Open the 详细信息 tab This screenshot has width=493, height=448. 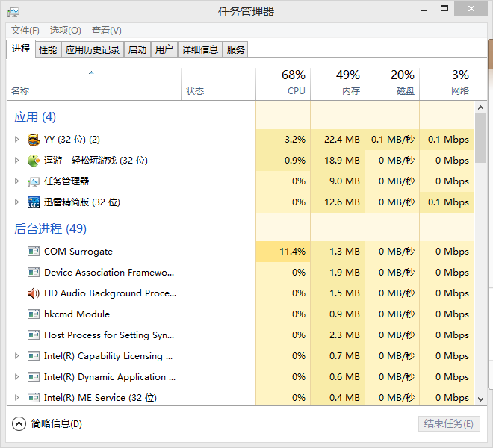click(x=200, y=50)
